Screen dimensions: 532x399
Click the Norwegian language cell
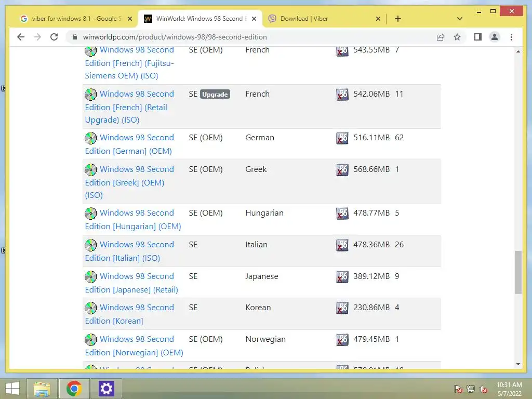pyautogui.click(x=265, y=339)
